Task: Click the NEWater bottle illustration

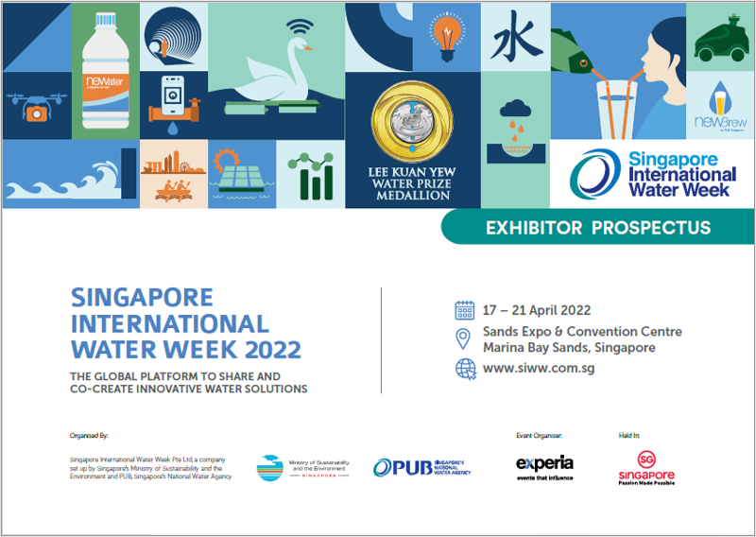Action: [x=106, y=71]
